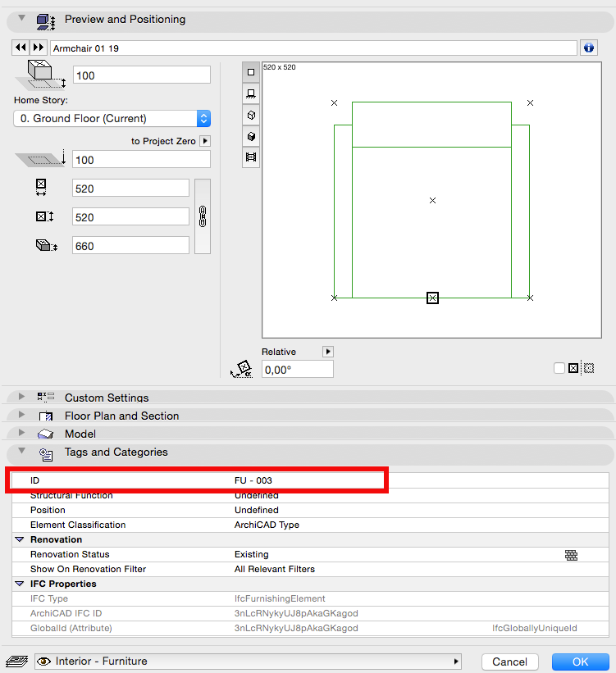
Task: Open the Home Story dropdown
Action: point(112,119)
